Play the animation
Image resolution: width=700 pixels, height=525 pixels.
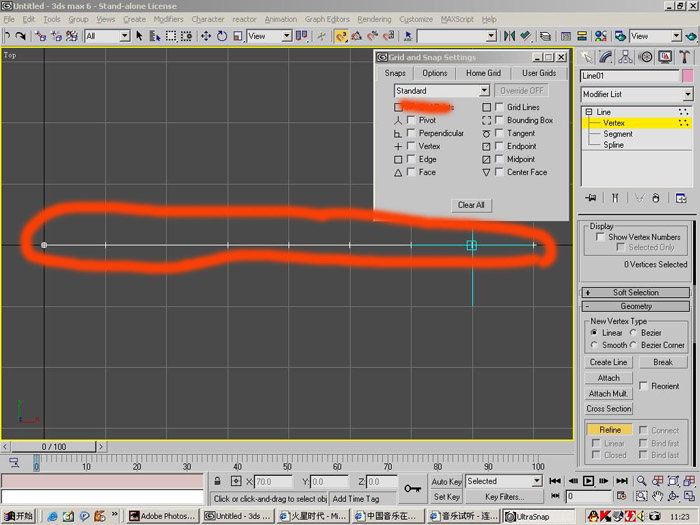point(588,481)
